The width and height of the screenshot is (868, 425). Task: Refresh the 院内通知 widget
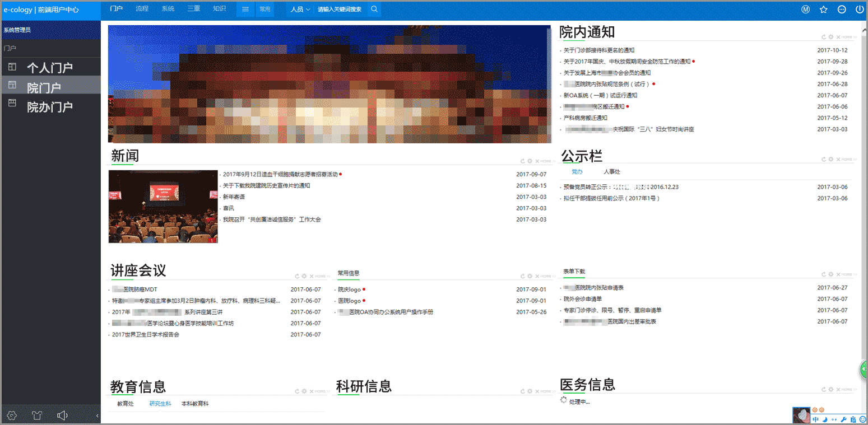[x=824, y=37]
